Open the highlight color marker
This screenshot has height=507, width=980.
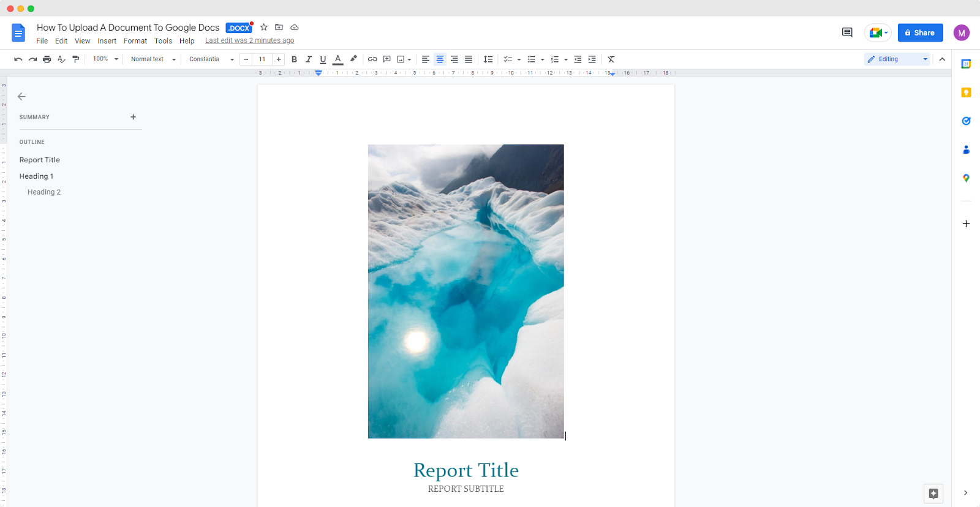point(353,59)
